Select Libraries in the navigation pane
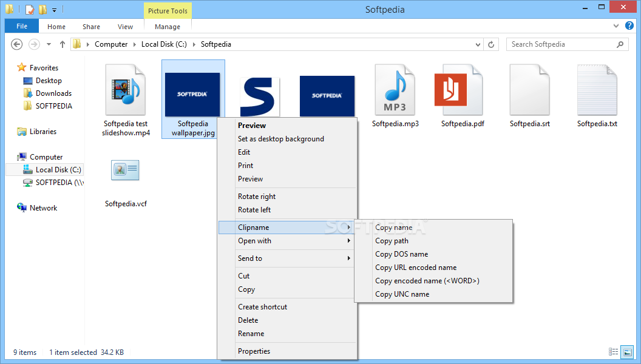The height and width of the screenshot is (364, 641). pyautogui.click(x=43, y=132)
